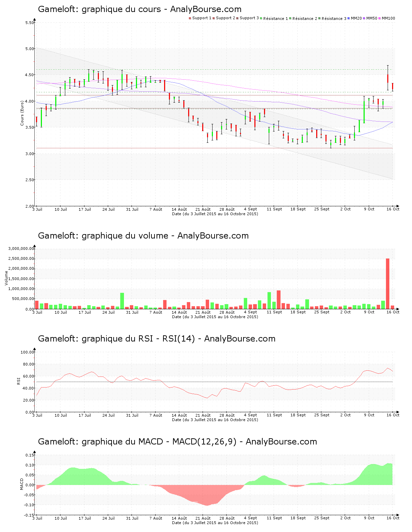Click the Support 3 legend entry

(248, 18)
